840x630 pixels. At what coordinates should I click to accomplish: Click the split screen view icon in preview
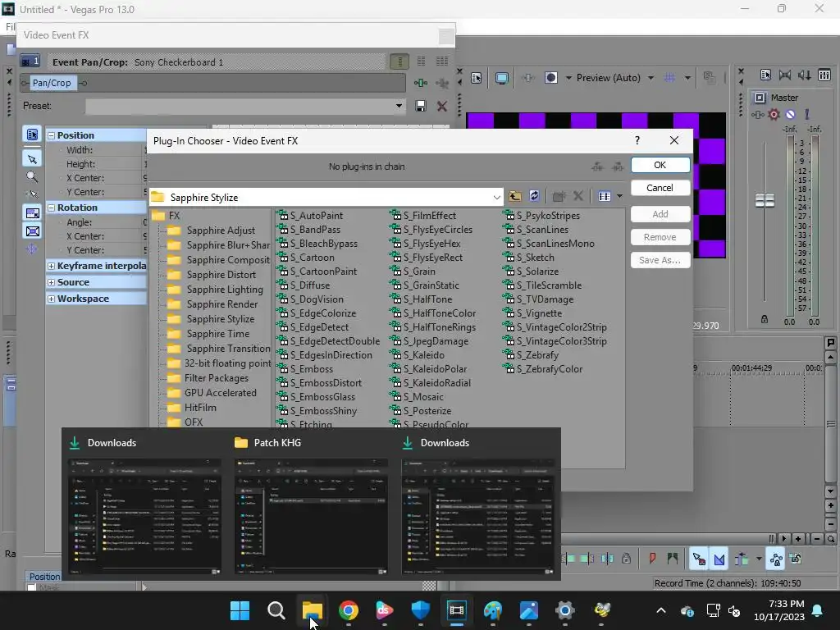pyautogui.click(x=550, y=78)
